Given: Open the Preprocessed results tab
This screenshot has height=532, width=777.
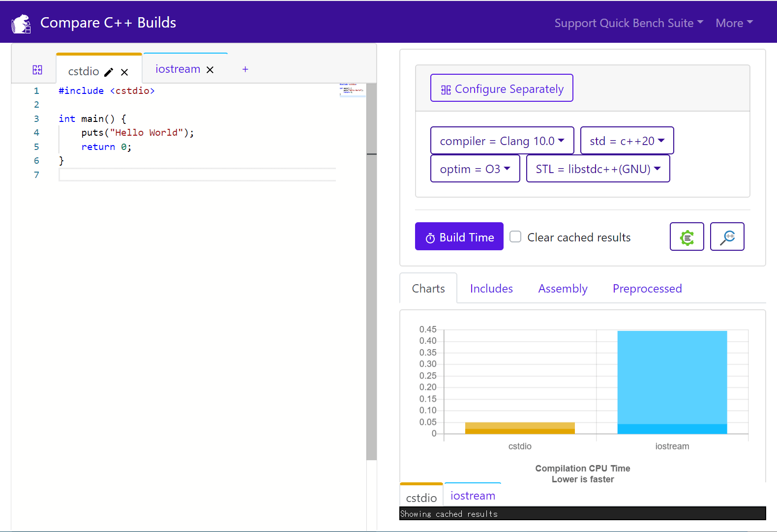Looking at the screenshot, I should (x=647, y=288).
